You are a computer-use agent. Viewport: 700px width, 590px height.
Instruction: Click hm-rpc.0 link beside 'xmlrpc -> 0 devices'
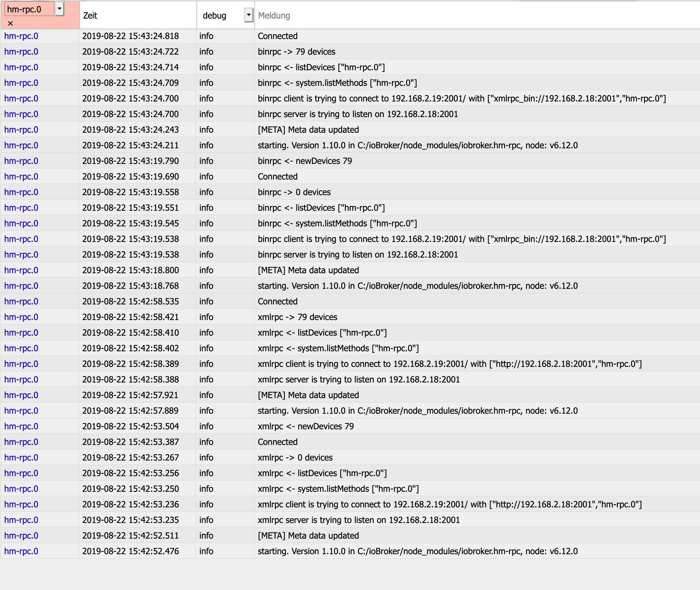[21, 458]
